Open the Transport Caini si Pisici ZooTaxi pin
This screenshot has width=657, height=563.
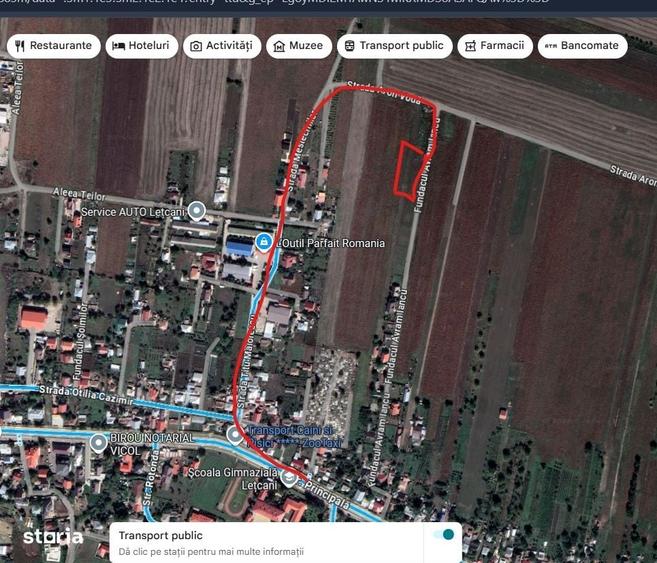pos(235,435)
